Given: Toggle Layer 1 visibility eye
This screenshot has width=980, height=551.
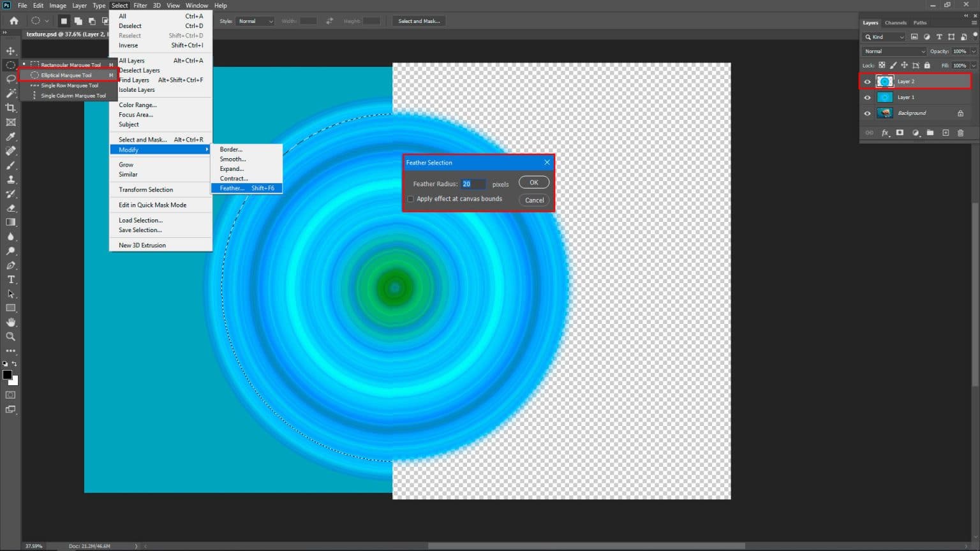Looking at the screenshot, I should [x=868, y=97].
